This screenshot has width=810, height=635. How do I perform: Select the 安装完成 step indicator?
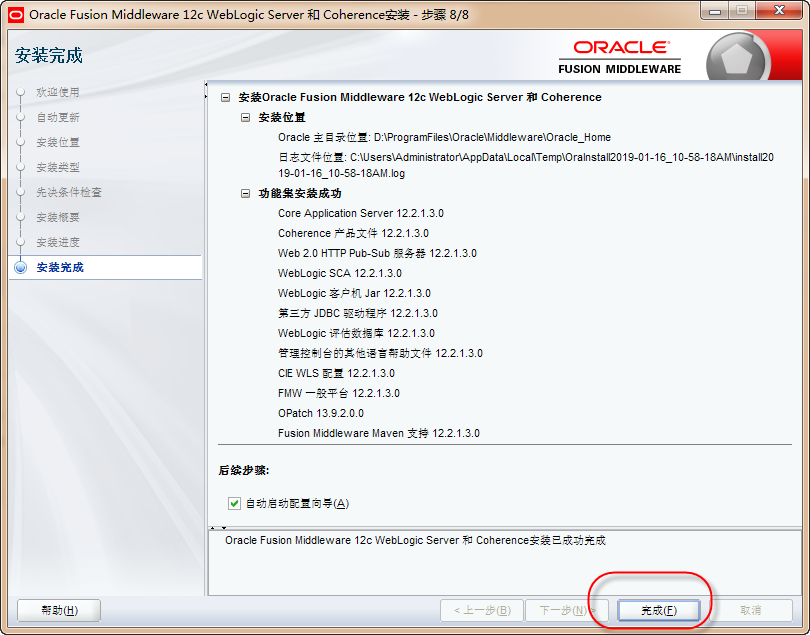[x=21, y=268]
